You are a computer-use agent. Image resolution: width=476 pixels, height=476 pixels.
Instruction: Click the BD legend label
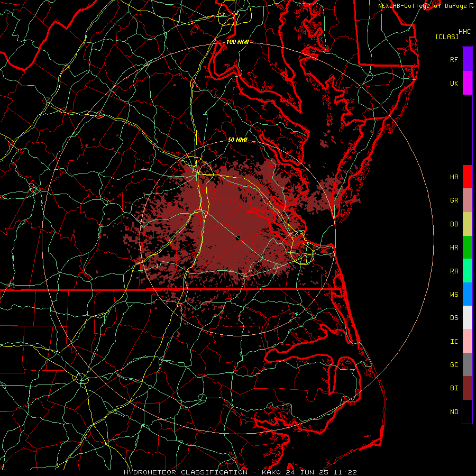pos(454,224)
